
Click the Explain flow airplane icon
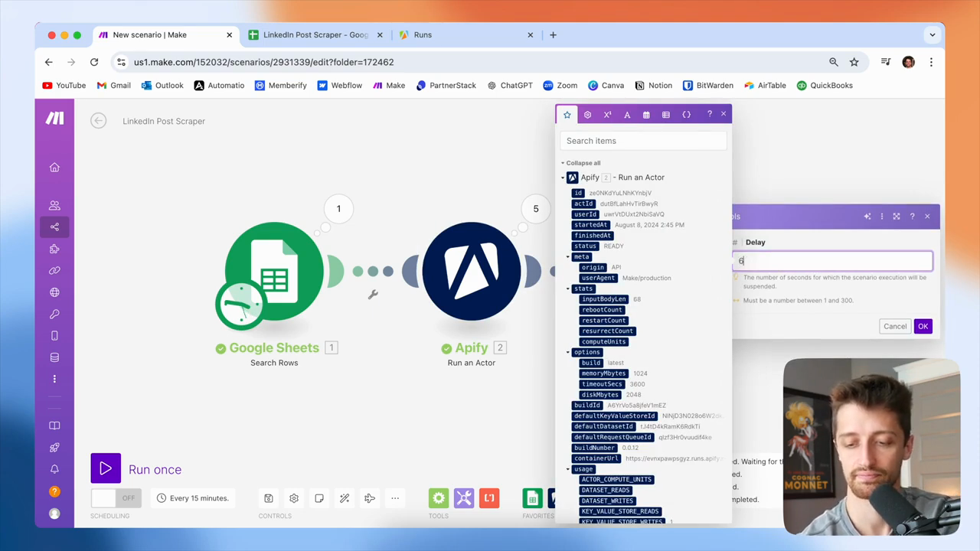pos(370,498)
